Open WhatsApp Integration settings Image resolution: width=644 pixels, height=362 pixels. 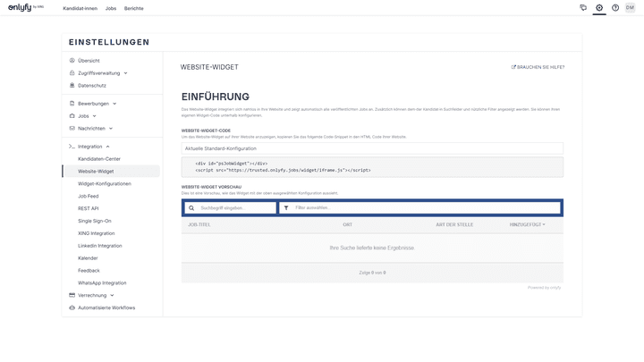102,282
